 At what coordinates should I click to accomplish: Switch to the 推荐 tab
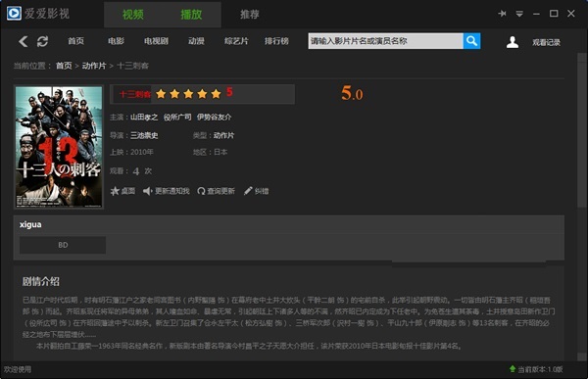click(250, 15)
